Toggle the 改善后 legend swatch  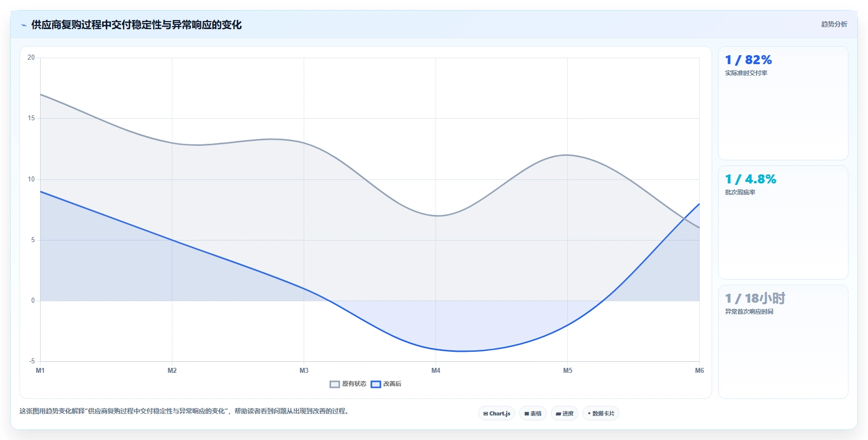coord(376,384)
